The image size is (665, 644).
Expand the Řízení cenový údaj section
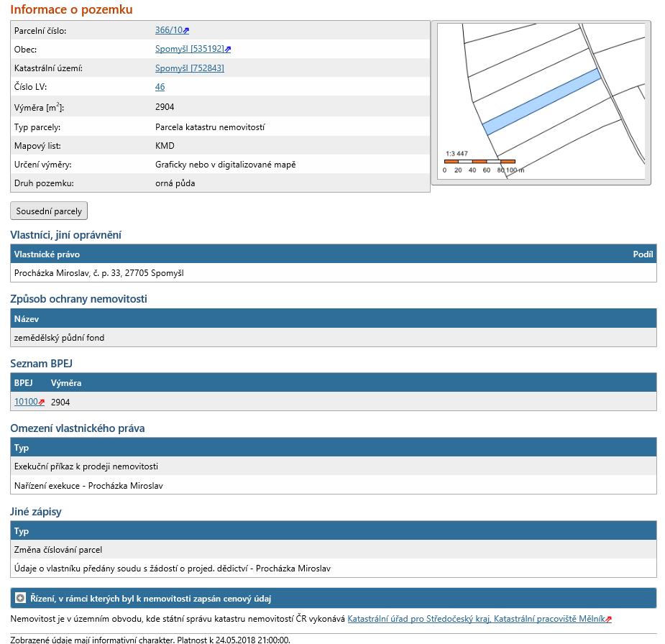(334, 598)
